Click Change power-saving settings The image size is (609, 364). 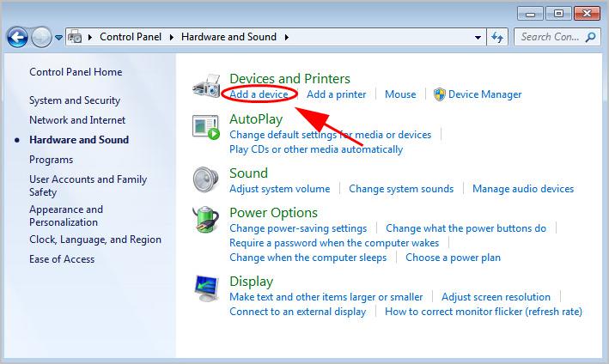[x=298, y=228]
